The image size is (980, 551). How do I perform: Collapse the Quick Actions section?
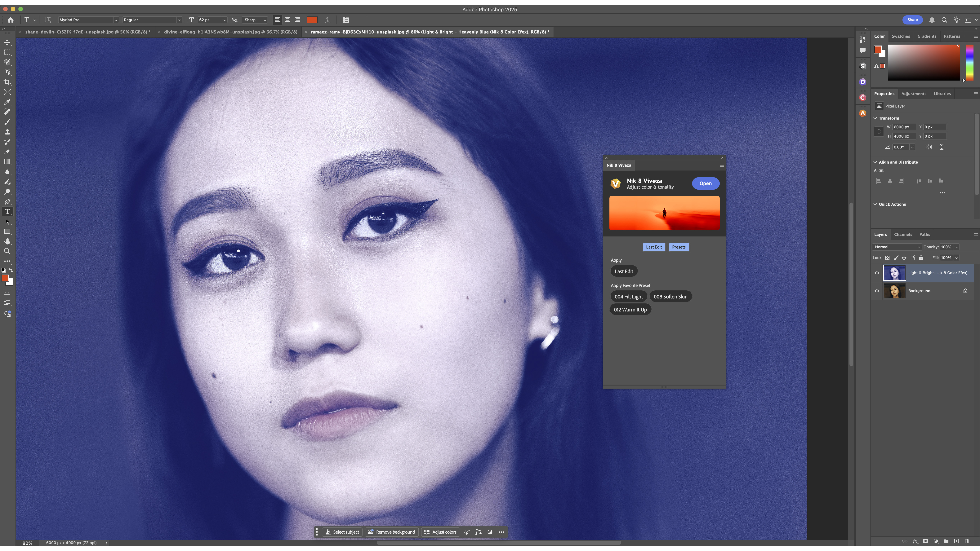click(x=875, y=204)
